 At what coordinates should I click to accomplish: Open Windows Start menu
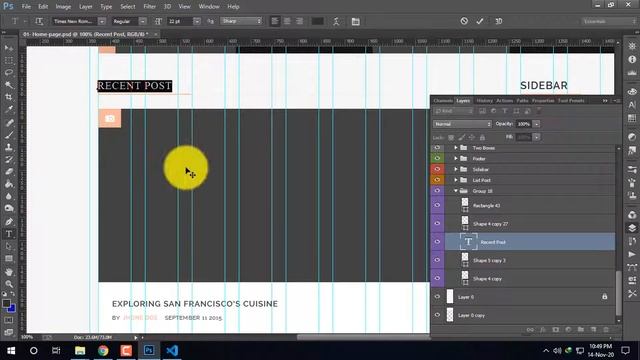pos(11,351)
